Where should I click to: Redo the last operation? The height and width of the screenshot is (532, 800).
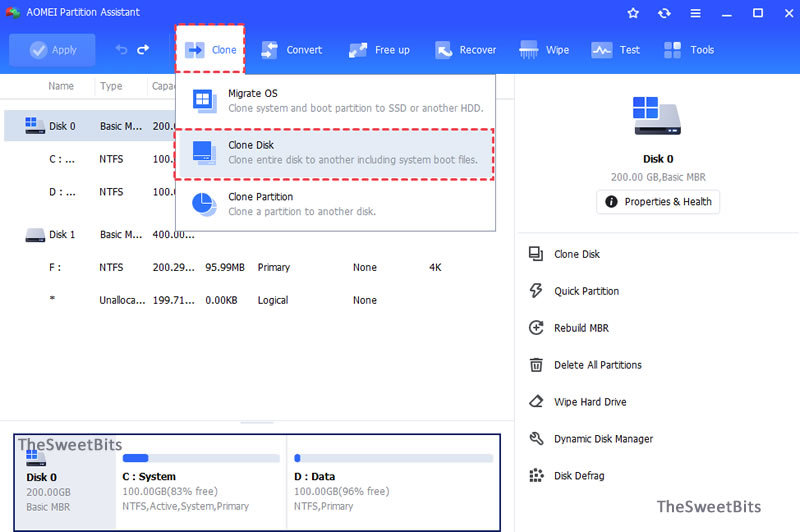coord(143,49)
